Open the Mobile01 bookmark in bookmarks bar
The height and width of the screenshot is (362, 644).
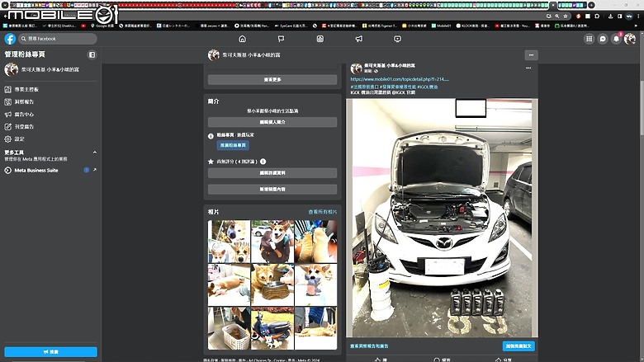point(441,26)
